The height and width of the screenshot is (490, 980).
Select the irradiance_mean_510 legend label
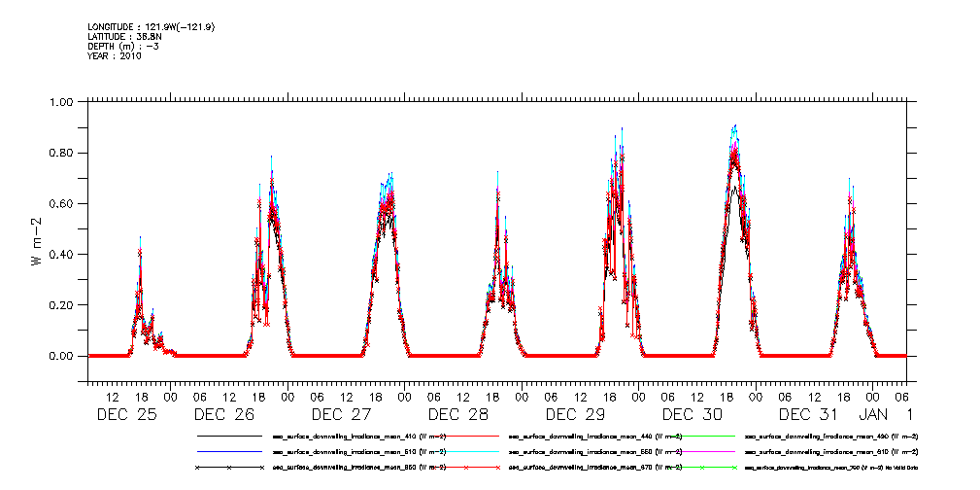click(x=359, y=451)
